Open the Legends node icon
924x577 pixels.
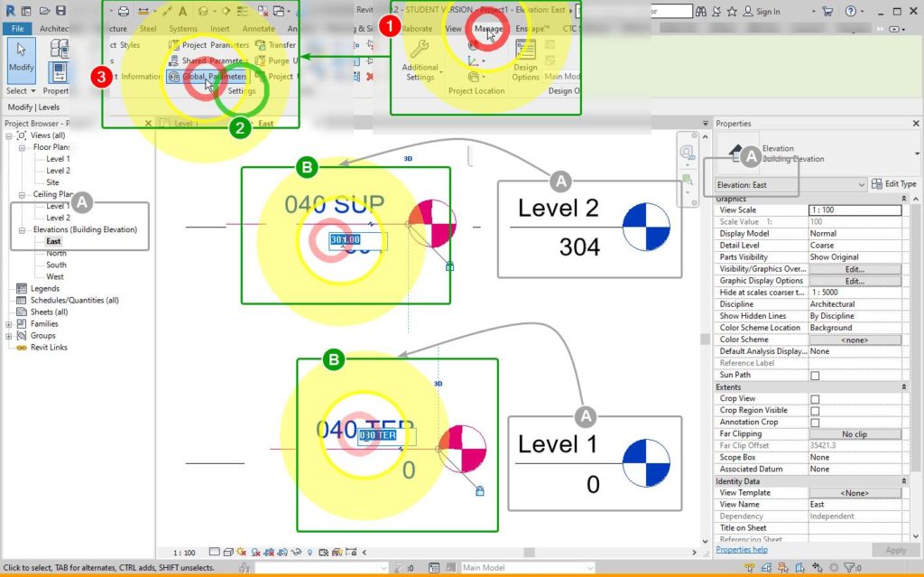coord(21,289)
